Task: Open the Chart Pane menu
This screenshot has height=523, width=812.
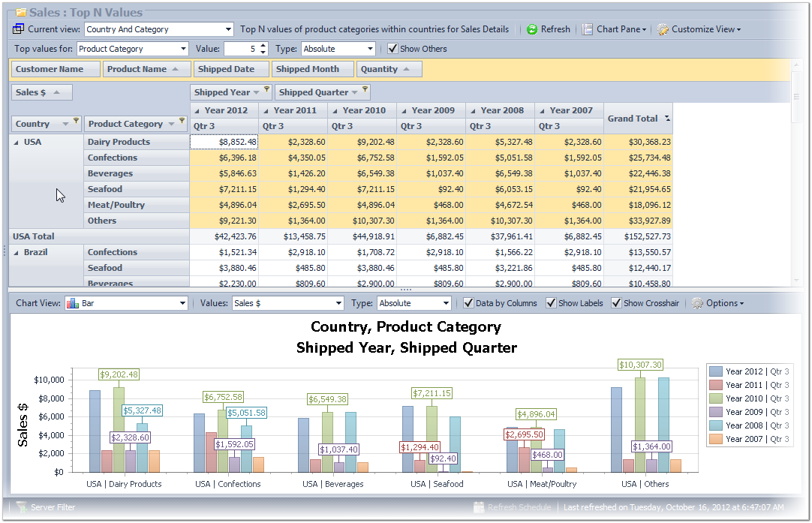Action: coord(618,29)
